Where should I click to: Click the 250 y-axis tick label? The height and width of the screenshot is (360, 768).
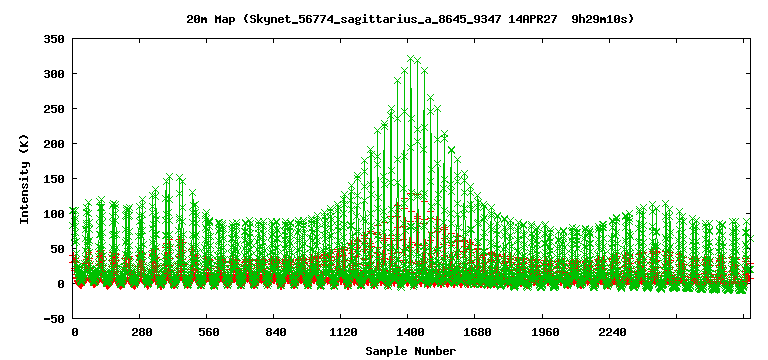55,109
